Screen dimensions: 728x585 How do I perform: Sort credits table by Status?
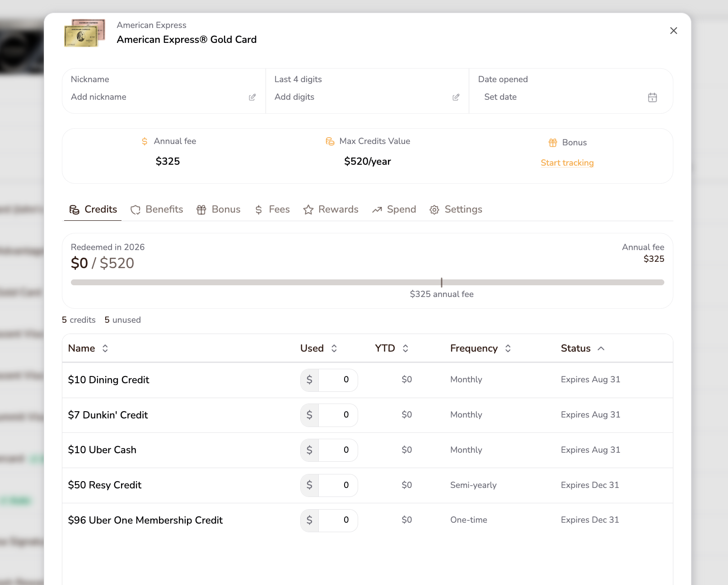(x=583, y=348)
